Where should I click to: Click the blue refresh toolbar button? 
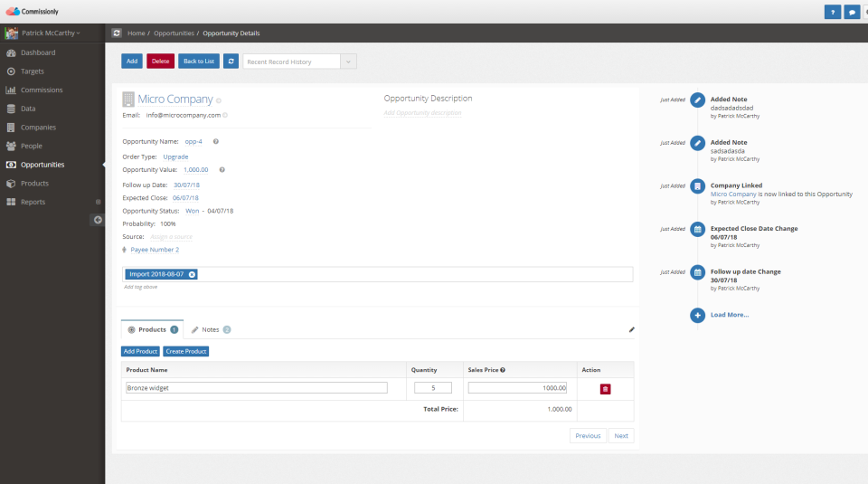tap(231, 61)
